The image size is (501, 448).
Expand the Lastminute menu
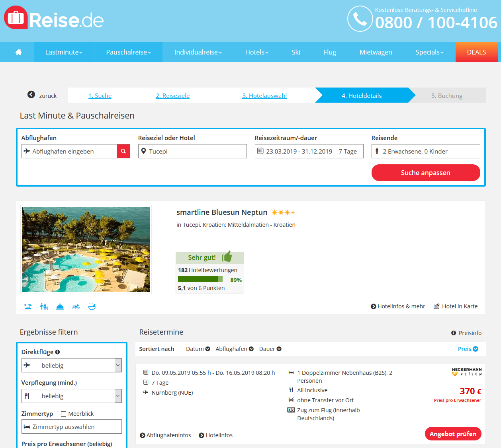[64, 52]
